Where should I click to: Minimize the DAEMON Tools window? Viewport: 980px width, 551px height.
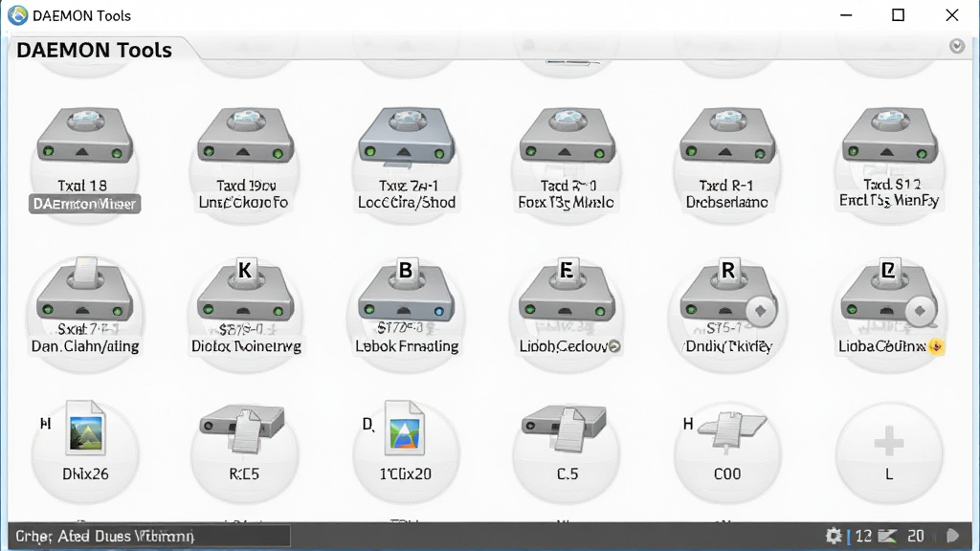pos(846,15)
